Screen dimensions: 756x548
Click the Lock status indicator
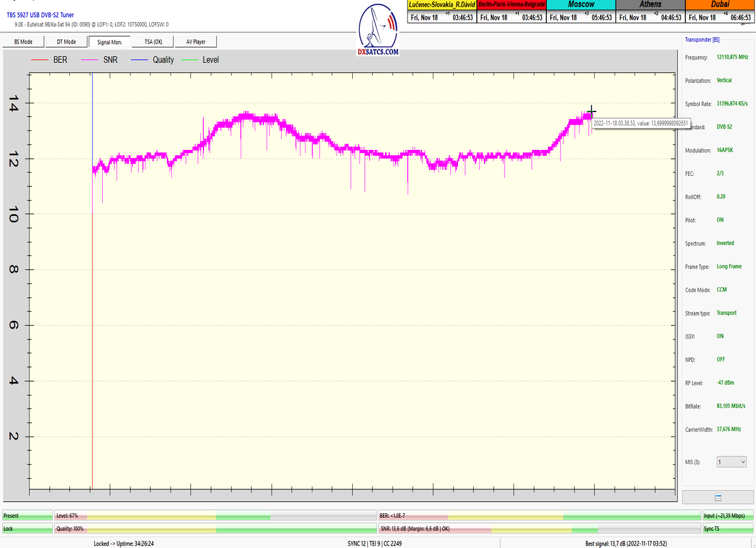pyautogui.click(x=27, y=528)
